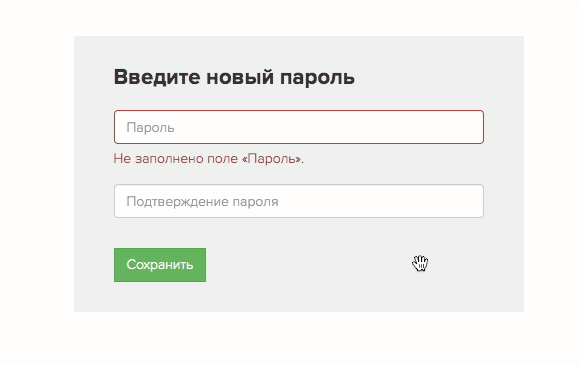Click the word «пароль» in the heading
The height and width of the screenshot is (365, 578).
click(x=317, y=77)
